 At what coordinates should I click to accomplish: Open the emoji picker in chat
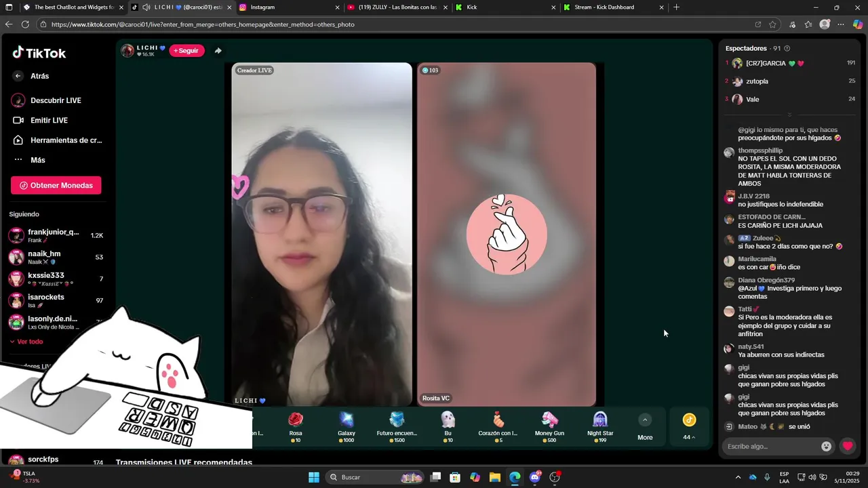pos(826,446)
